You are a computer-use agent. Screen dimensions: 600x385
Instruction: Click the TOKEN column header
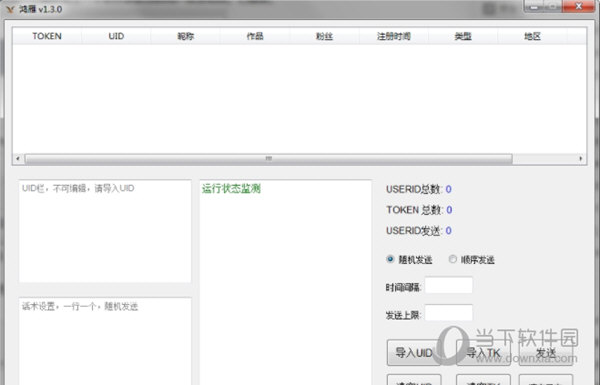tap(47, 36)
